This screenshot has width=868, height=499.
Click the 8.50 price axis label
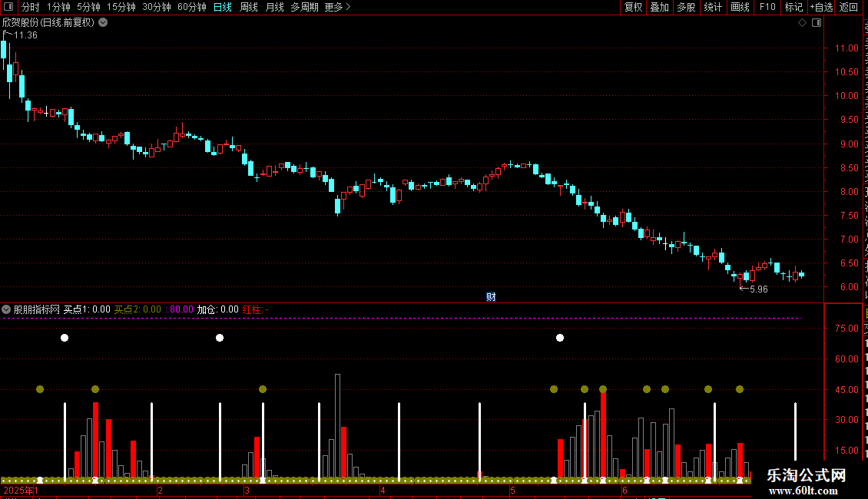[849, 168]
